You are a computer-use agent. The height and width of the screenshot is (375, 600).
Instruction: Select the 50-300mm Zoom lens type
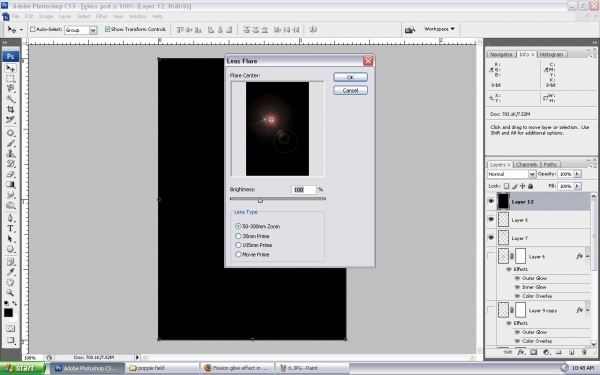tap(238, 226)
